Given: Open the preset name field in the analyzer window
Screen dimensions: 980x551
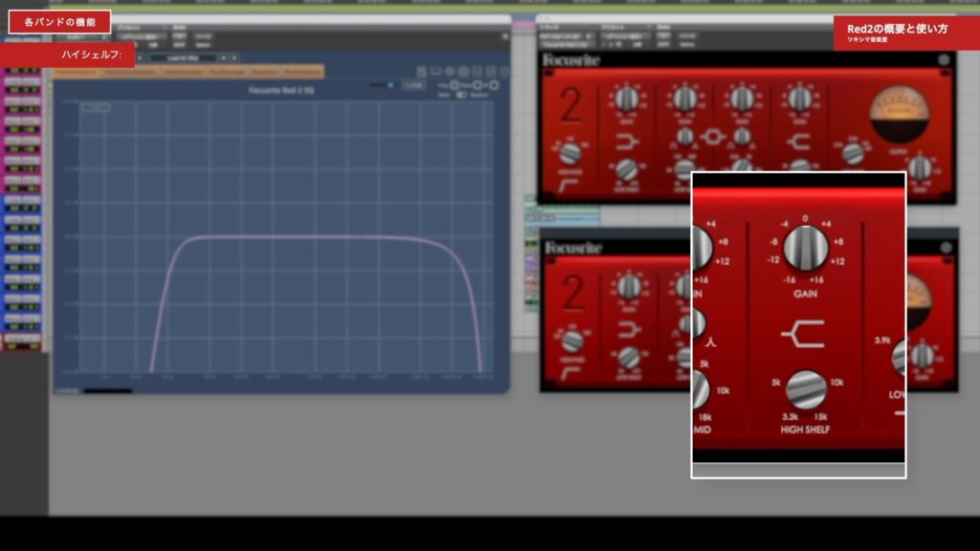Looking at the screenshot, I should (x=183, y=58).
